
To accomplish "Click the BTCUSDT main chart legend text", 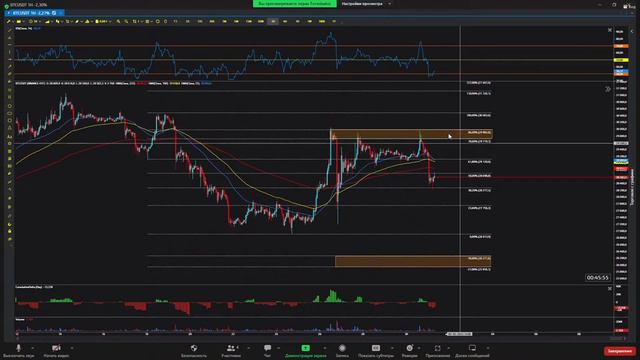I will click(113, 83).
